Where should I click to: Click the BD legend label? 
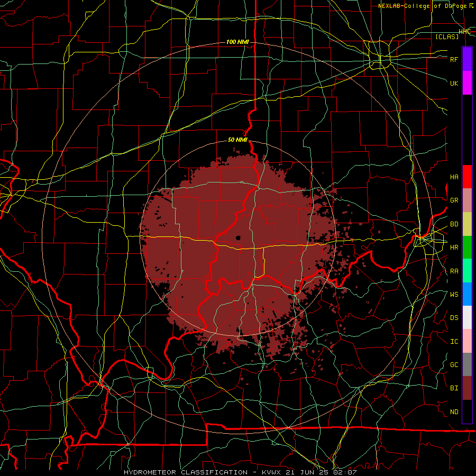point(454,224)
